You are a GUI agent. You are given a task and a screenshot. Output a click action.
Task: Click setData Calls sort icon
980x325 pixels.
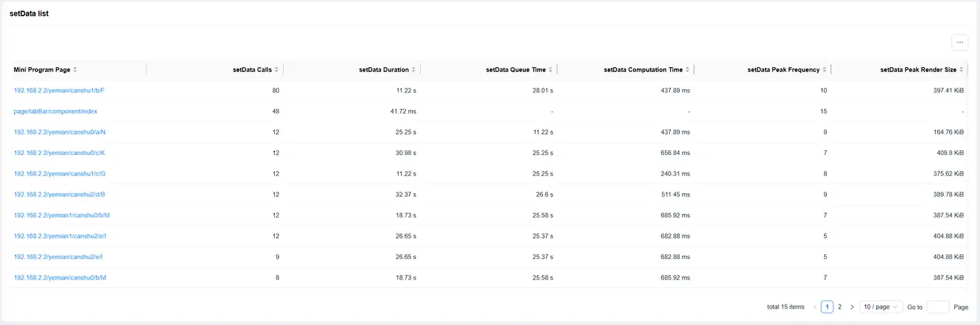(276, 70)
